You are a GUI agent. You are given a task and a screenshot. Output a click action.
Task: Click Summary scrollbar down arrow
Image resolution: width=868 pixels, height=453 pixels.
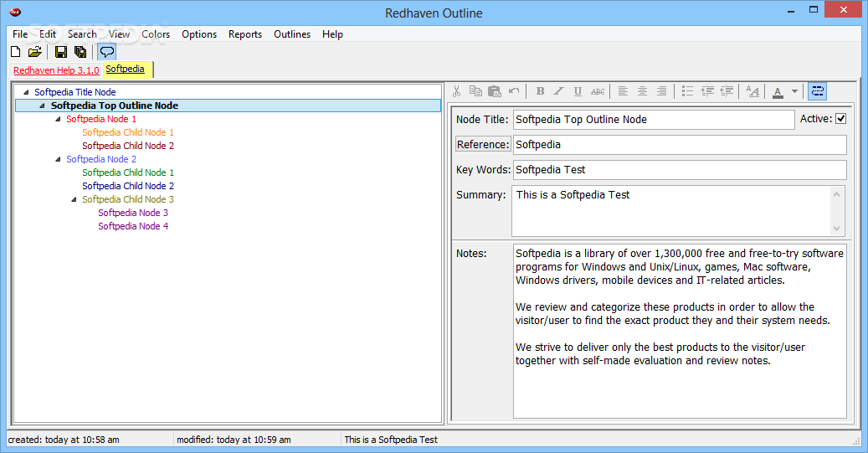(836, 228)
